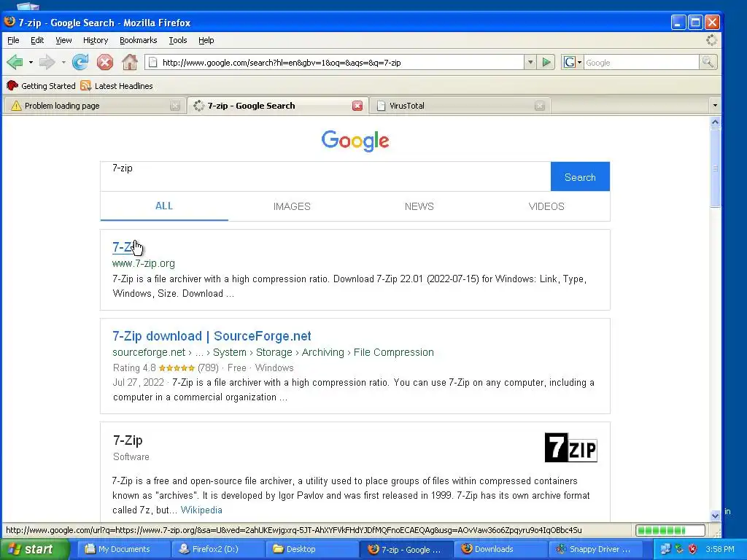Open the forward history dropdown arrow
747x560 pixels.
[63, 63]
